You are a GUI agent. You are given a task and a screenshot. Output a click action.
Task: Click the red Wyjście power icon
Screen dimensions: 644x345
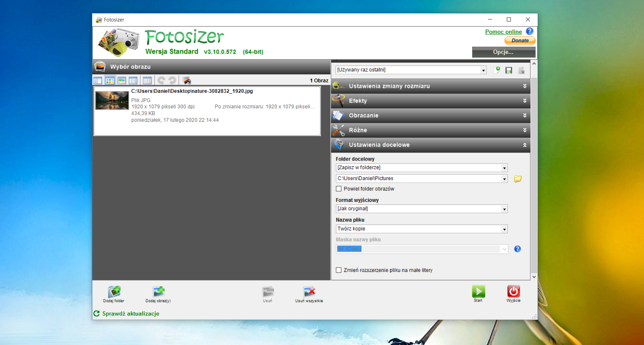513,291
